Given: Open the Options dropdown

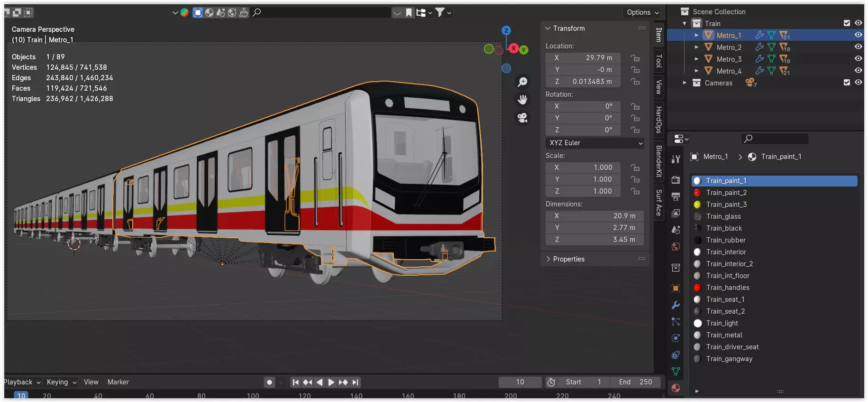Looking at the screenshot, I should [x=643, y=12].
